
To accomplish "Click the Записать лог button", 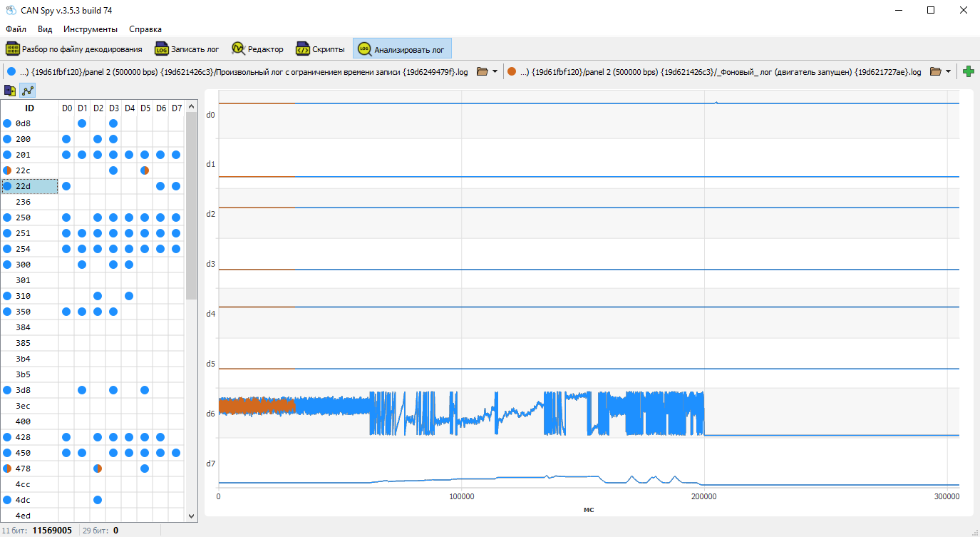I will coord(187,48).
